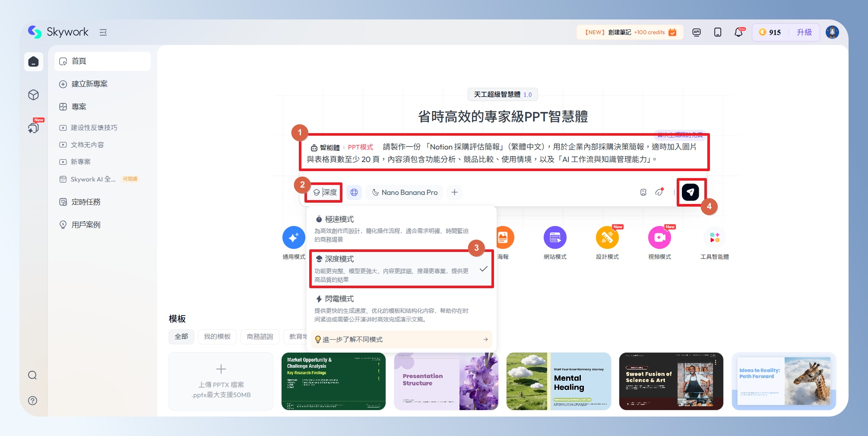Image resolution: width=868 pixels, height=436 pixels.
Task: Click the 升級 upgrade button
Action: coord(804,32)
